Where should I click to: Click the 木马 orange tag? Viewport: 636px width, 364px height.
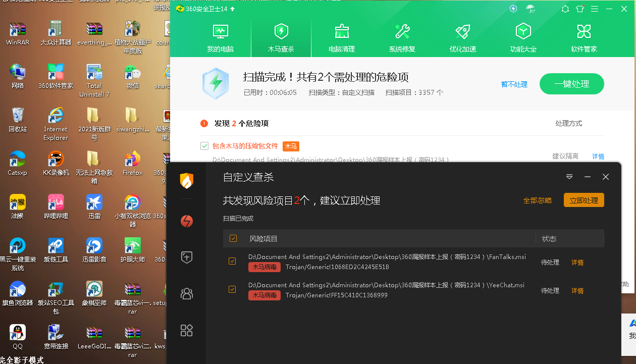click(291, 146)
